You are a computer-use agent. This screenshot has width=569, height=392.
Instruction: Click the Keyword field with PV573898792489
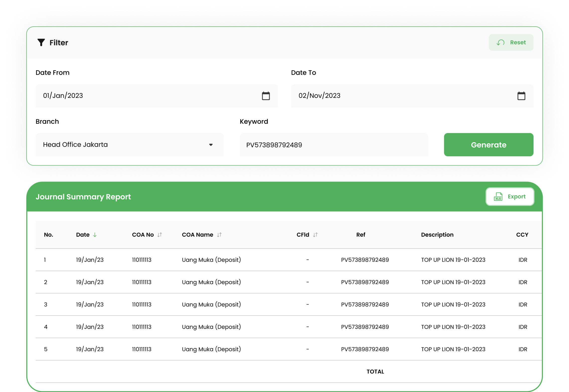tap(334, 145)
